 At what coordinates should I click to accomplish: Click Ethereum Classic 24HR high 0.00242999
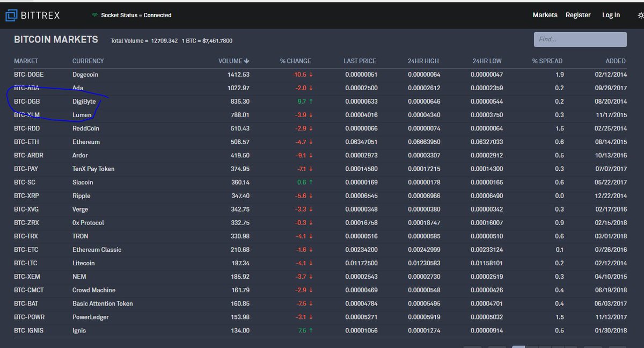coord(424,250)
